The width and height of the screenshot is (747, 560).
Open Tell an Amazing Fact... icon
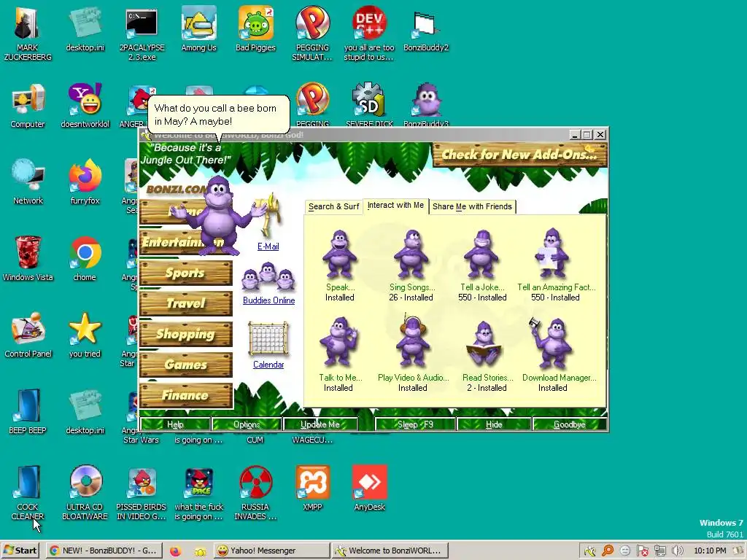click(552, 253)
